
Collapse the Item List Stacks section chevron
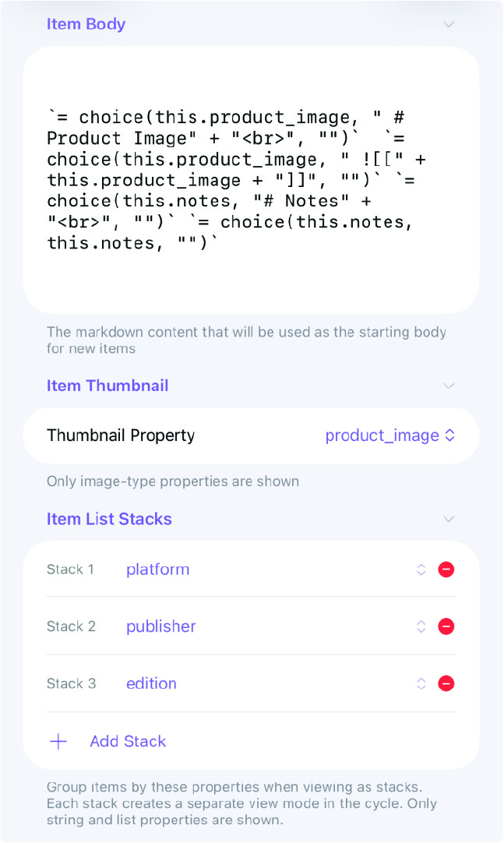tap(449, 519)
